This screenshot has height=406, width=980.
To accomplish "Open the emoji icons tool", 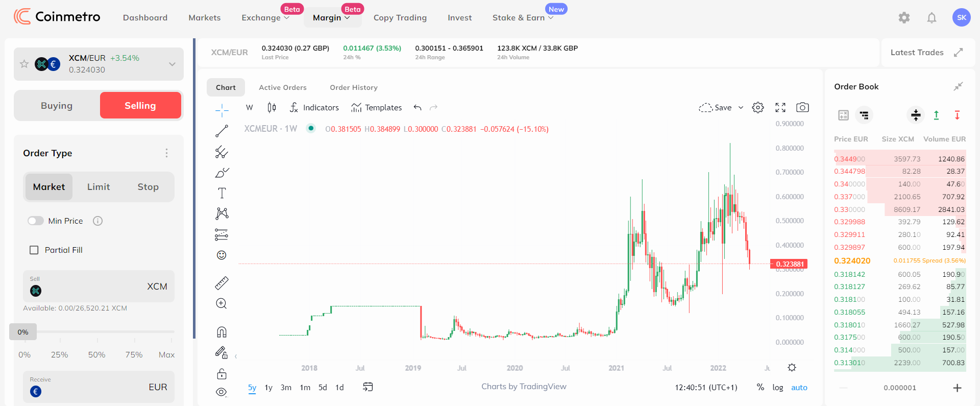I will click(x=222, y=255).
